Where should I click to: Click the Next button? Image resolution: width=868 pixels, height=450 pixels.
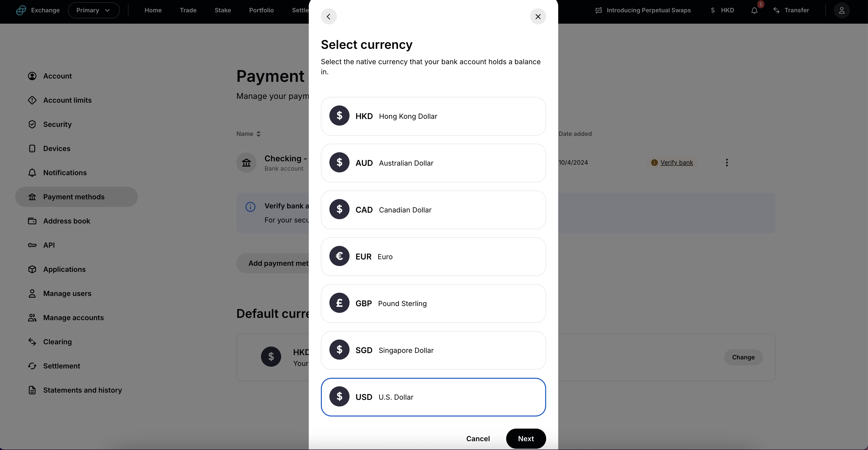click(x=526, y=438)
